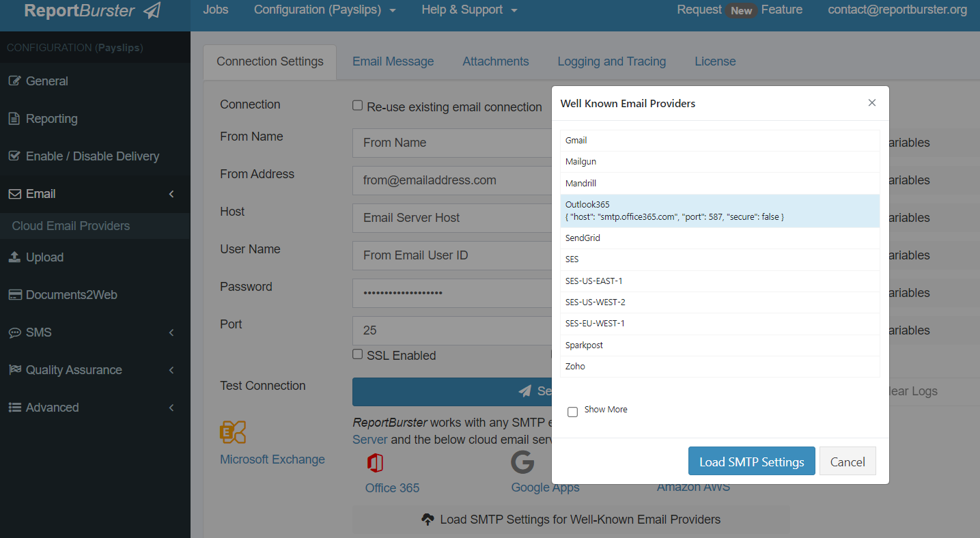Click the Cancel button in dialog
Screen dimensions: 980x538
coord(848,461)
